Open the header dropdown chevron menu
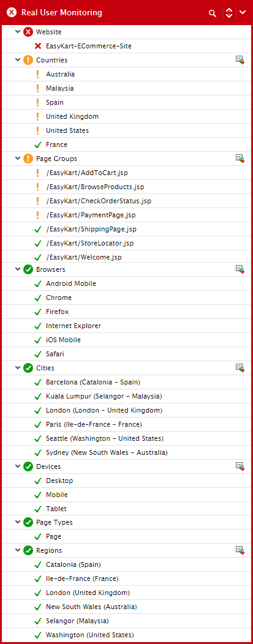Screen dimensions: 253x644 tap(243, 13)
